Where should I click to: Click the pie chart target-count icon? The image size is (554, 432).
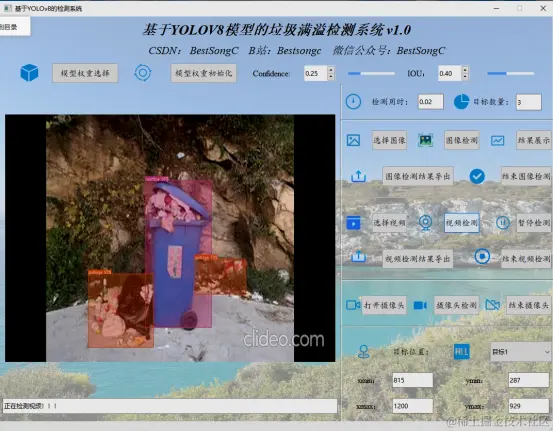point(461,102)
